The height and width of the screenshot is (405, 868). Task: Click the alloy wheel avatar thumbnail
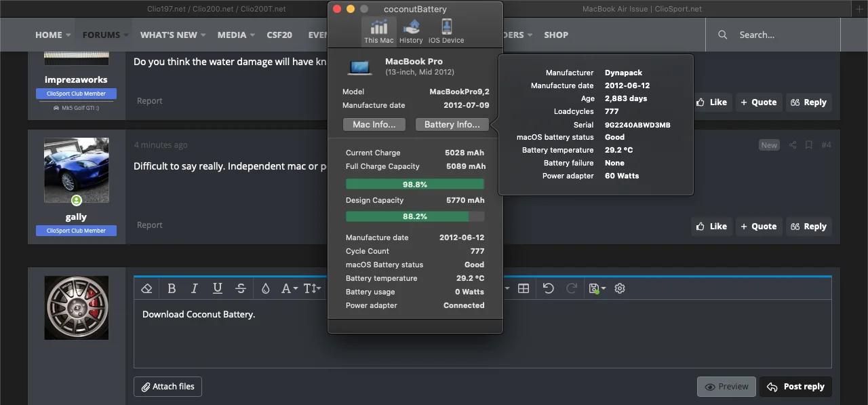click(x=76, y=308)
